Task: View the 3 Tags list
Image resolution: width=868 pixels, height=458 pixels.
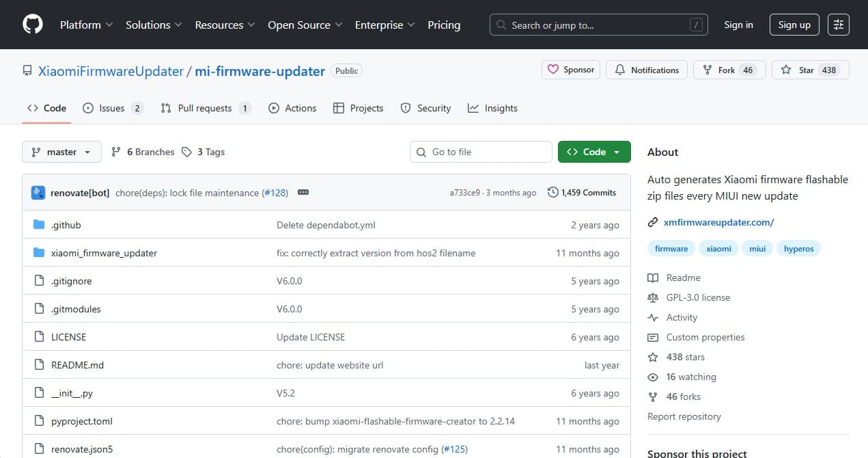Action: click(204, 152)
